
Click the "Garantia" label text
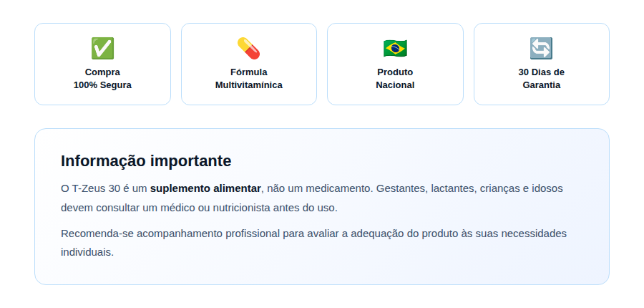click(542, 85)
